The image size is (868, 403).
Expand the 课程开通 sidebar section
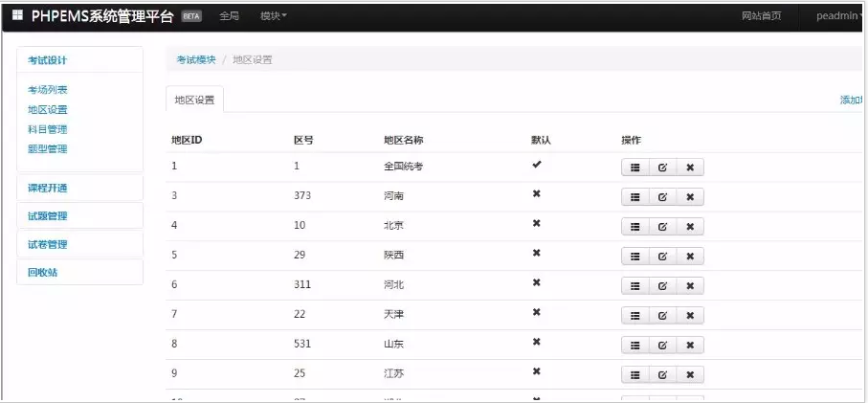48,188
